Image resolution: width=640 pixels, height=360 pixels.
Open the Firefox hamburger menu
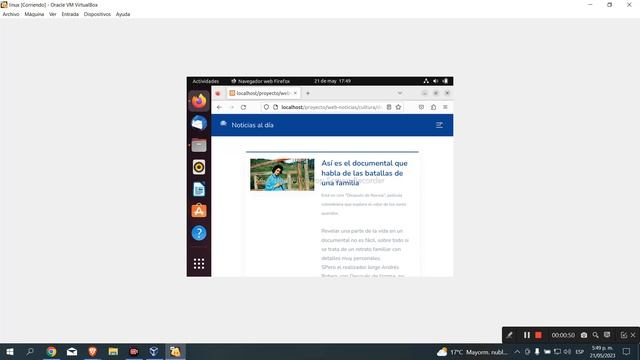pos(445,107)
